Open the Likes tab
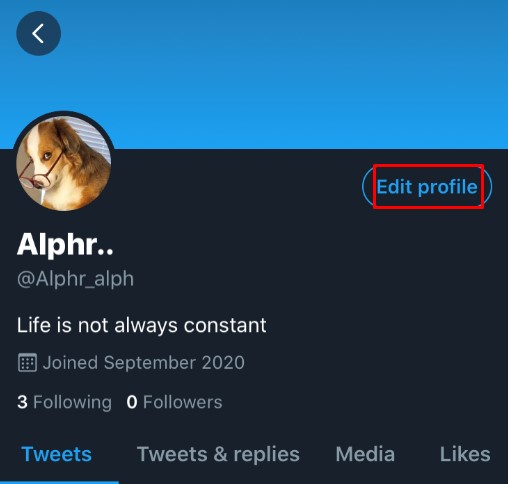Viewport: 508px width, 484px height. tap(465, 454)
